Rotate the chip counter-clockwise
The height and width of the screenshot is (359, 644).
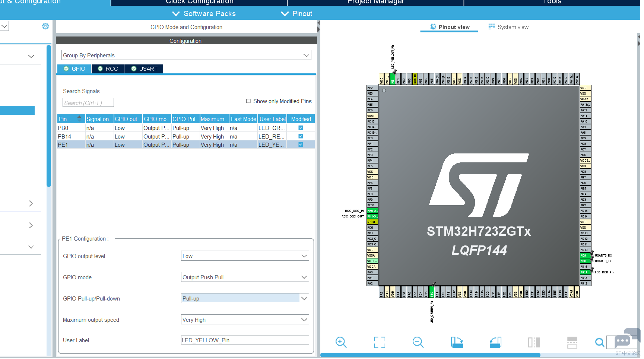(495, 342)
